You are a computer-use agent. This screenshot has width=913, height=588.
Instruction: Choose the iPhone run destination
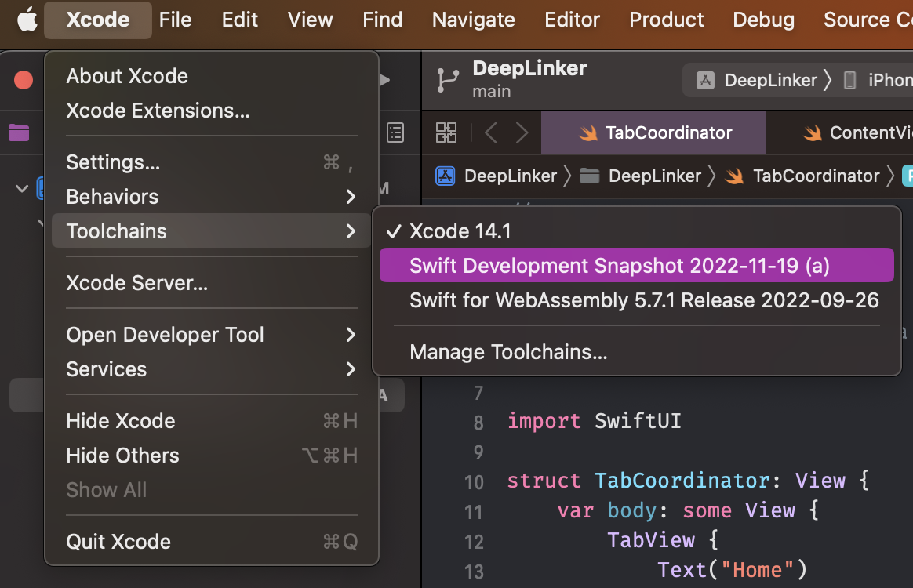[x=878, y=80]
